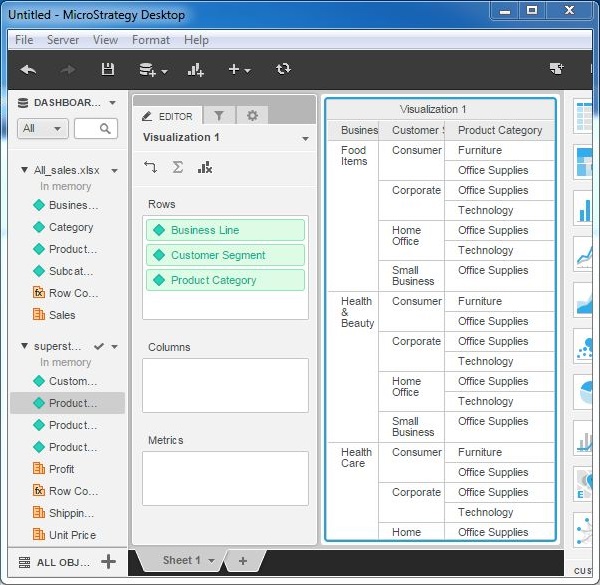Open the Filter tab with the funnel icon
Viewport: 600px width, 585px height.
(x=219, y=116)
